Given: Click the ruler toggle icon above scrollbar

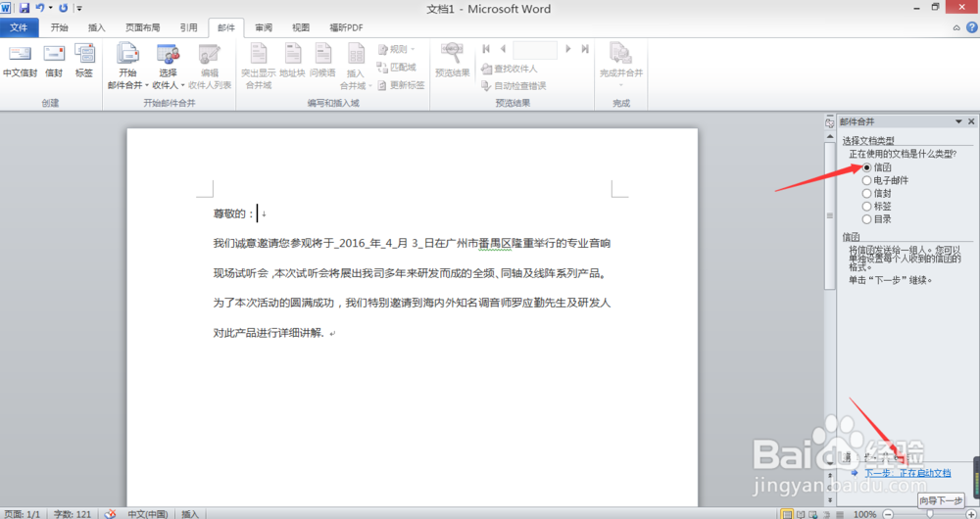Looking at the screenshot, I should coord(829,123).
